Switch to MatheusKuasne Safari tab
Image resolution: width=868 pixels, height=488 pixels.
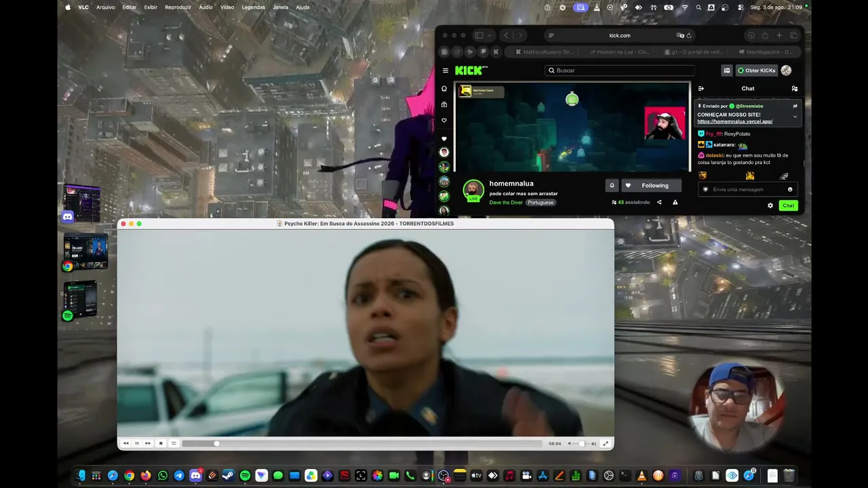(x=544, y=52)
